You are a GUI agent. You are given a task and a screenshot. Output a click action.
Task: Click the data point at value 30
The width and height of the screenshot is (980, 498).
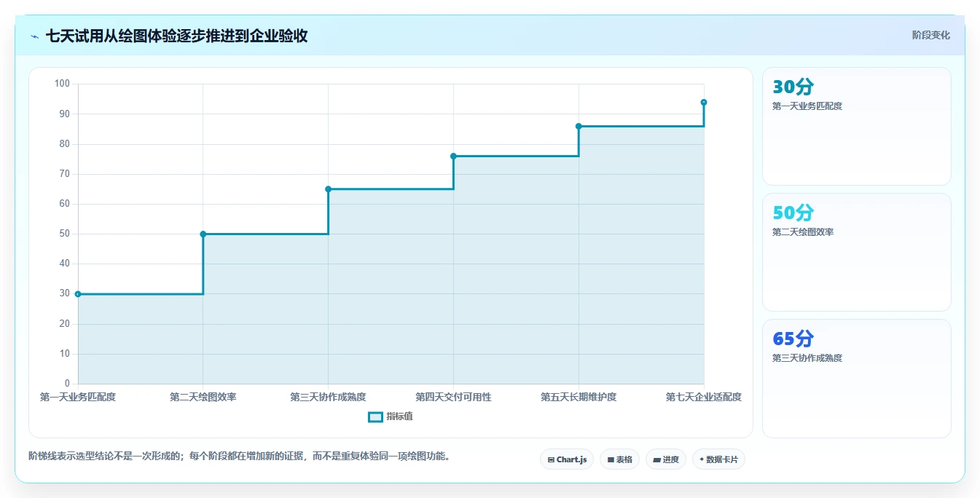tap(78, 294)
